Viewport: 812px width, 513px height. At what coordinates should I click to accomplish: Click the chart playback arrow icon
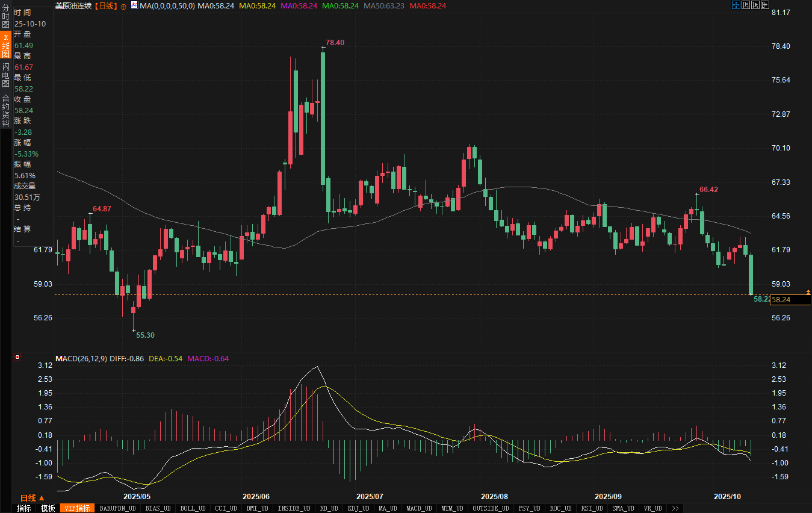(x=756, y=5)
